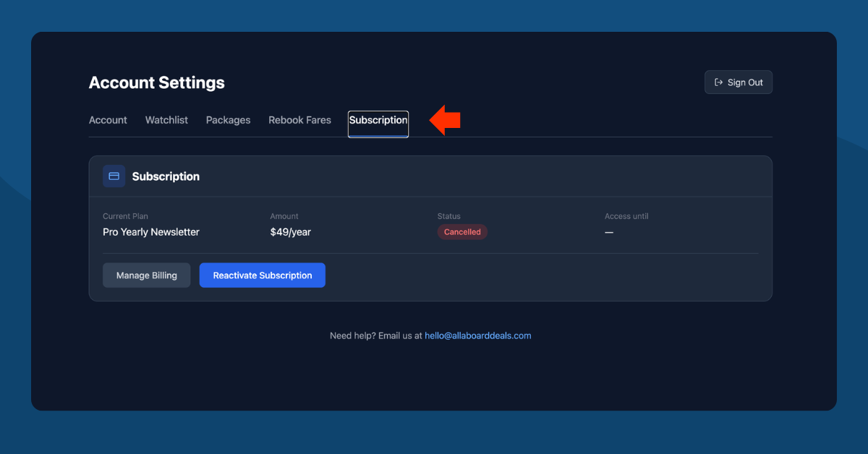The height and width of the screenshot is (454, 868).
Task: Click the Account Settings page title
Action: click(x=156, y=82)
